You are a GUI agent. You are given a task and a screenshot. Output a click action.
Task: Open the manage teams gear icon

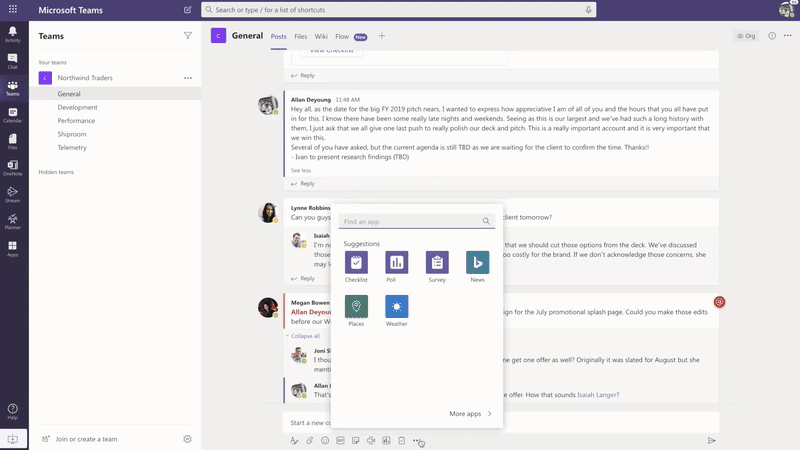click(x=187, y=439)
